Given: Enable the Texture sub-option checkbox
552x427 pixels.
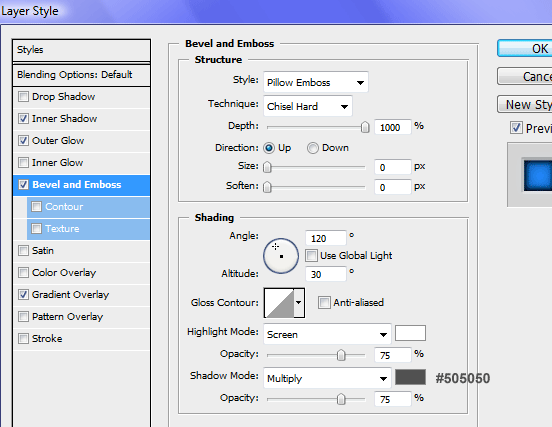Looking at the screenshot, I should coord(36,228).
